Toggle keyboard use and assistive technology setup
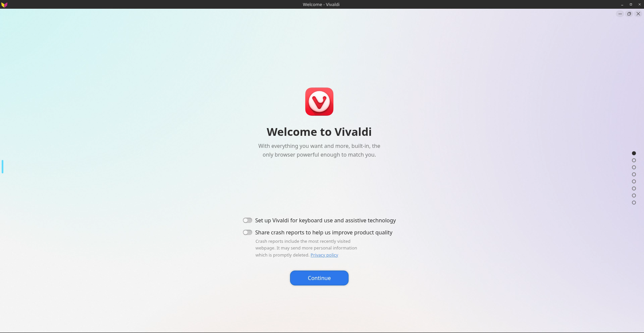The width and height of the screenshot is (644, 333). [248, 220]
